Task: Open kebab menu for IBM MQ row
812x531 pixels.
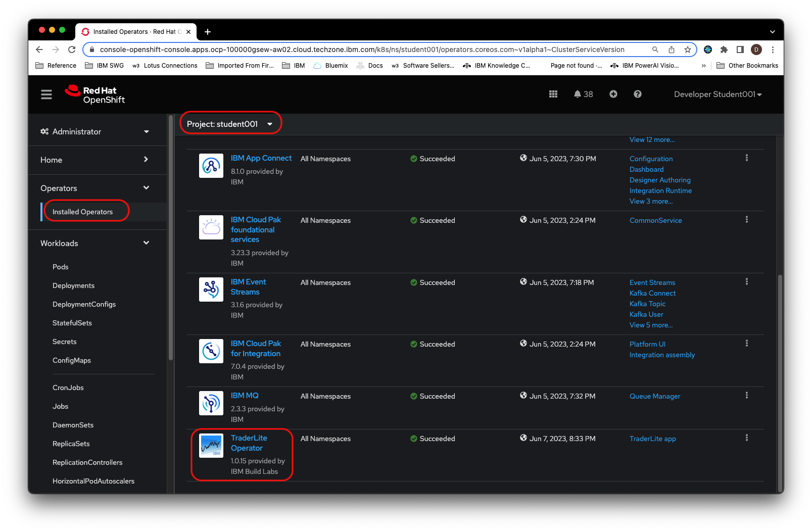Action: [746, 396]
